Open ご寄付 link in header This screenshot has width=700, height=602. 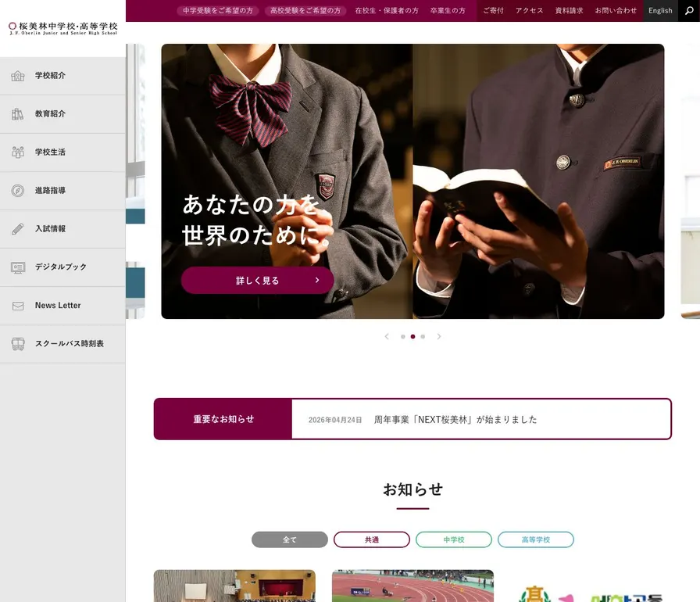(x=493, y=10)
